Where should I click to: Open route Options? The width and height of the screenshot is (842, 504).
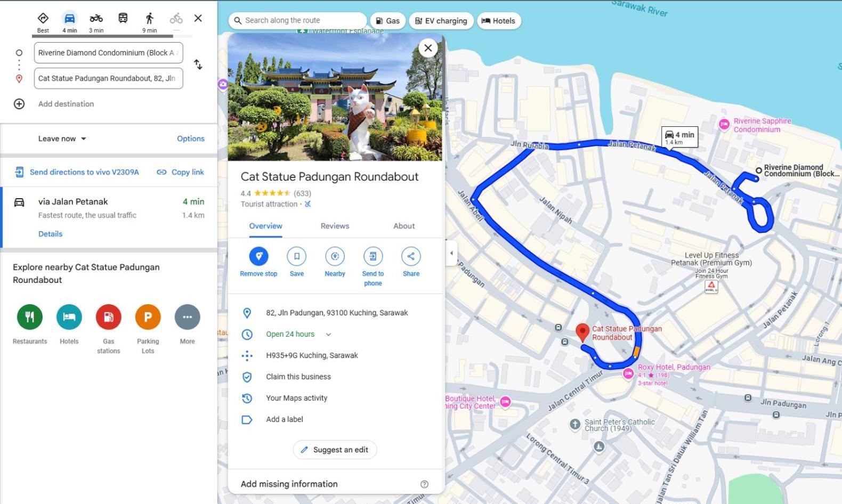[x=191, y=139]
